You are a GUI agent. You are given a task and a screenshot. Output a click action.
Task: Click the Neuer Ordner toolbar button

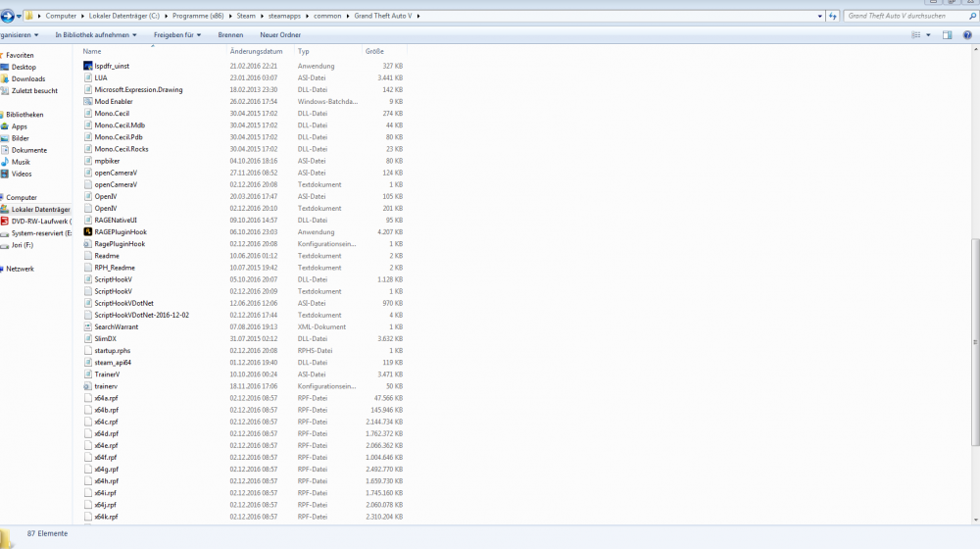pos(280,35)
